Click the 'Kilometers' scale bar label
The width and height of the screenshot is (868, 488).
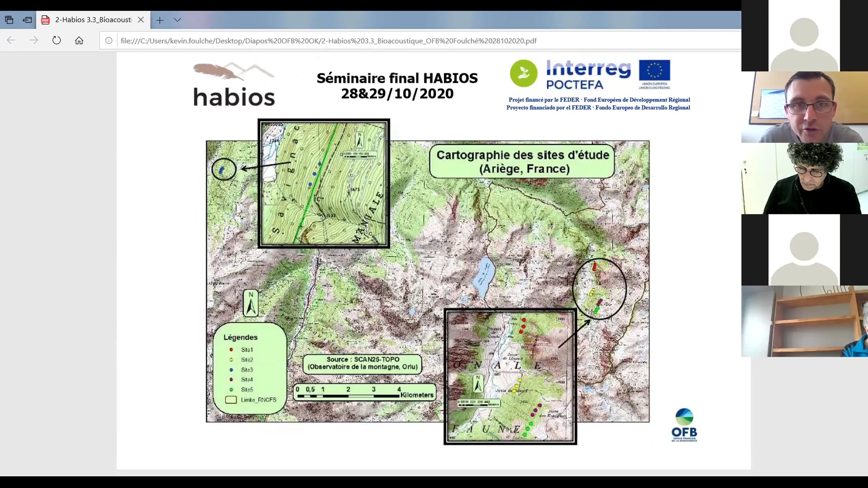417,395
